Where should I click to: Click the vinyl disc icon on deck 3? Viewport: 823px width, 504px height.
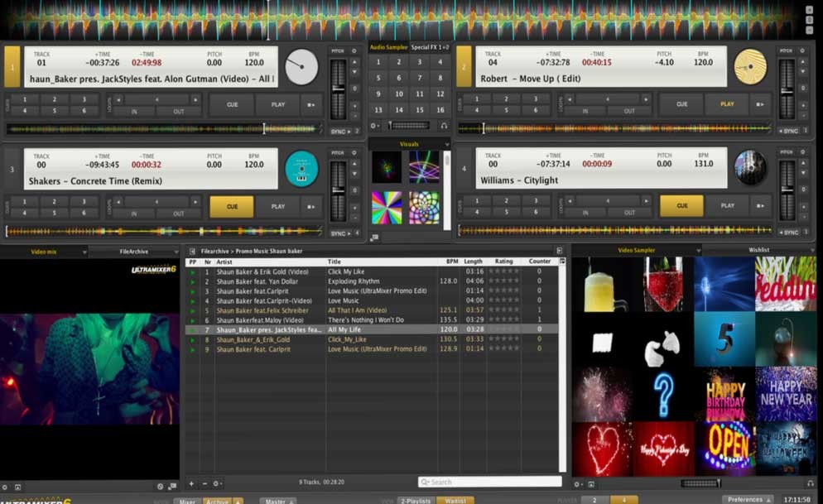pyautogui.click(x=301, y=168)
